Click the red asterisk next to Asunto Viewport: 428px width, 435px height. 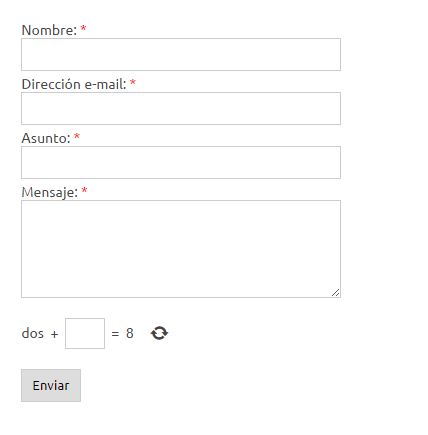(77, 136)
